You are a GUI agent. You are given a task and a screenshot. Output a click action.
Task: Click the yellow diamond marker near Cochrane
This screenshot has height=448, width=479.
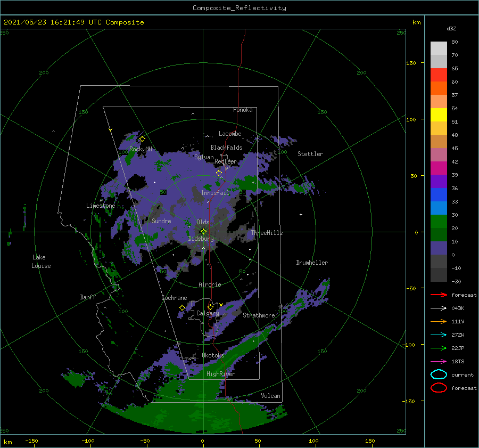(183, 308)
